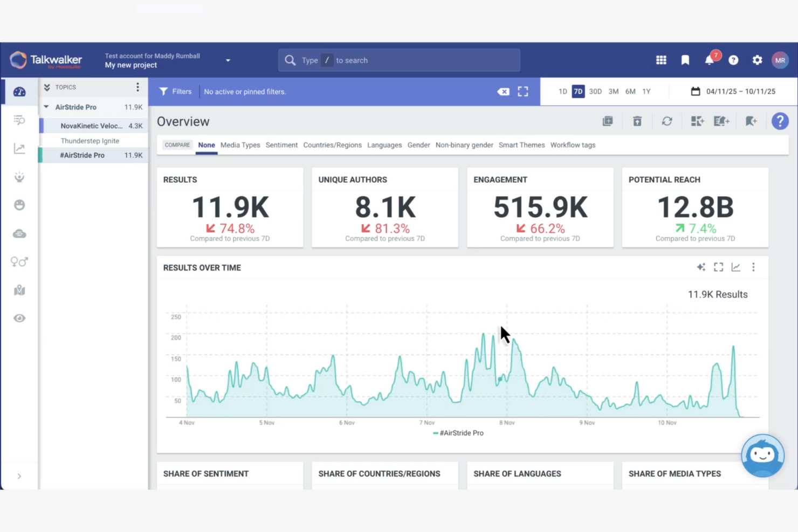Refresh the Overview dashboard
This screenshot has width=798, height=532.
point(667,121)
